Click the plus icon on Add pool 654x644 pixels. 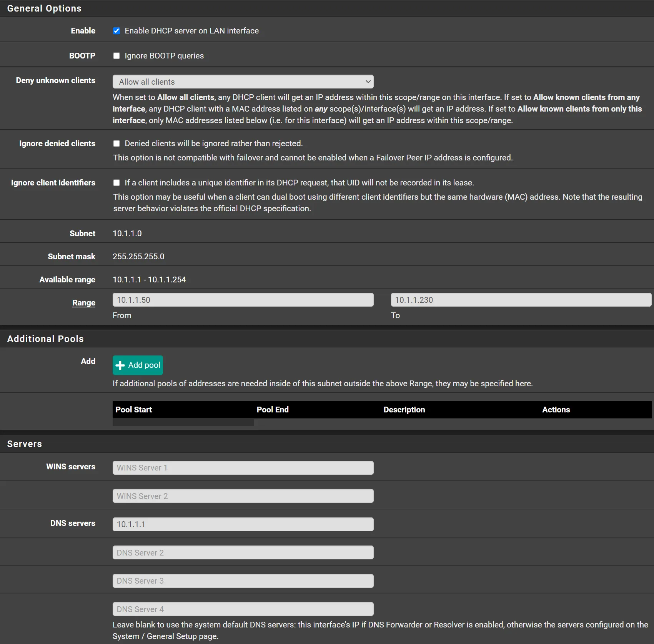(120, 365)
